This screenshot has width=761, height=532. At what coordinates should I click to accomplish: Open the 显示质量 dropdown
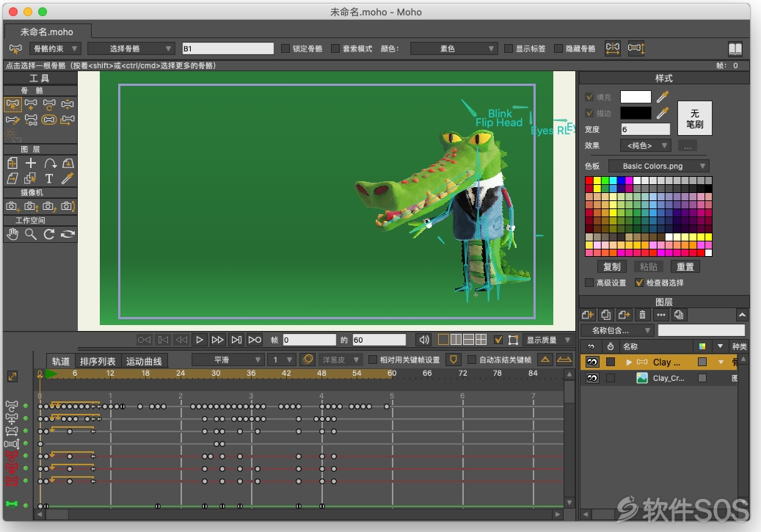click(x=547, y=340)
